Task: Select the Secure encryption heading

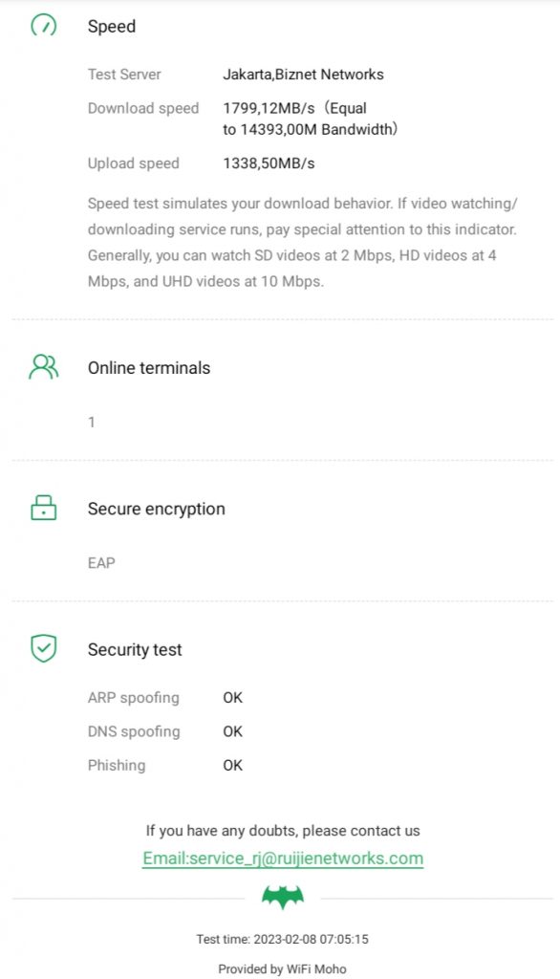Action: click(157, 509)
